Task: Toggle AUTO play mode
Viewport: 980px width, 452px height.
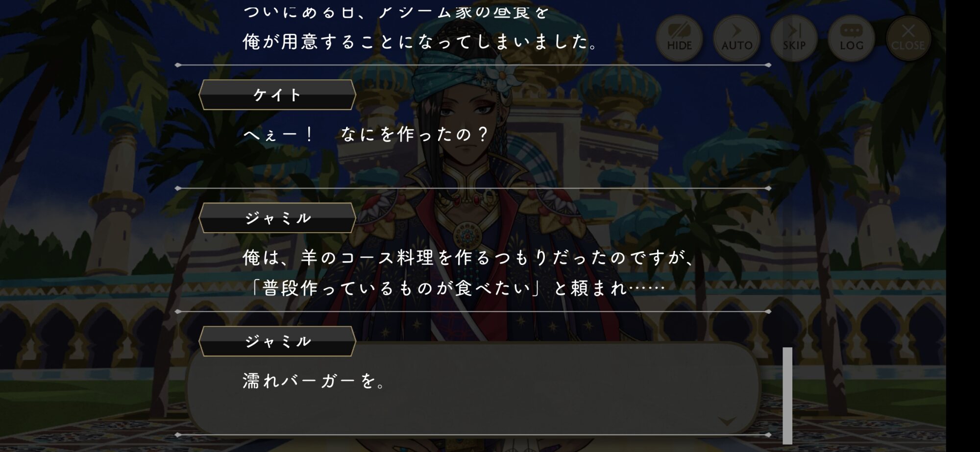Action: pos(736,38)
